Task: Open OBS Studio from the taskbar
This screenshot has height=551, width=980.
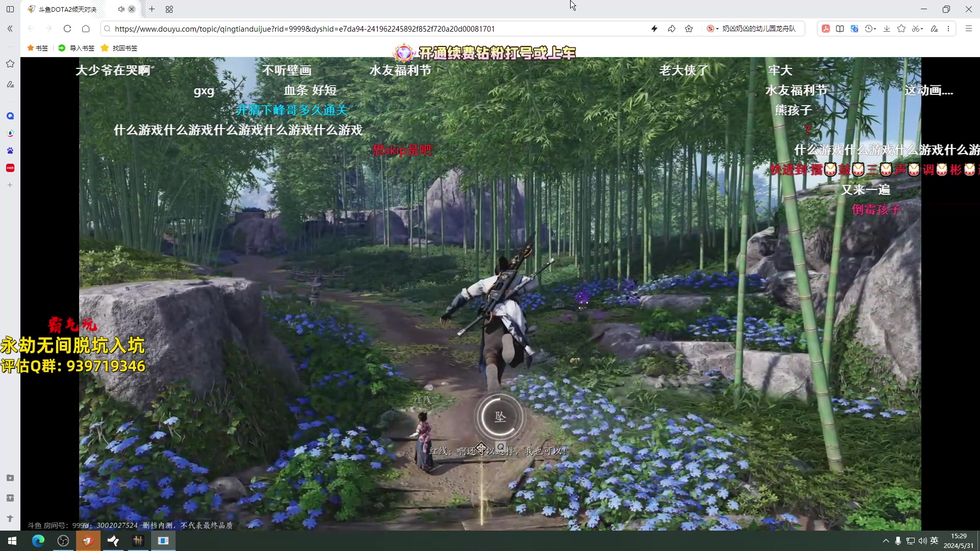Action: pyautogui.click(x=63, y=541)
